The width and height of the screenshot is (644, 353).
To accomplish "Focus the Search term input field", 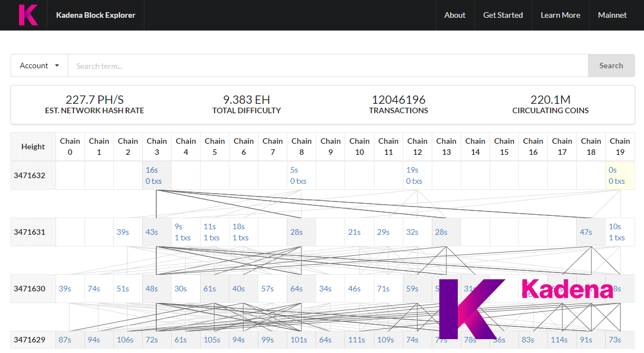I will (328, 65).
